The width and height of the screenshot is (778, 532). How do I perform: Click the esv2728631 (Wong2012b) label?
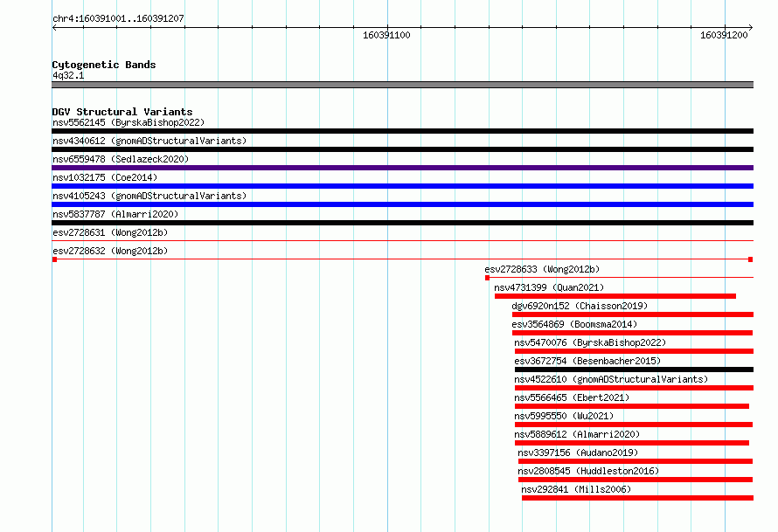[110, 232]
